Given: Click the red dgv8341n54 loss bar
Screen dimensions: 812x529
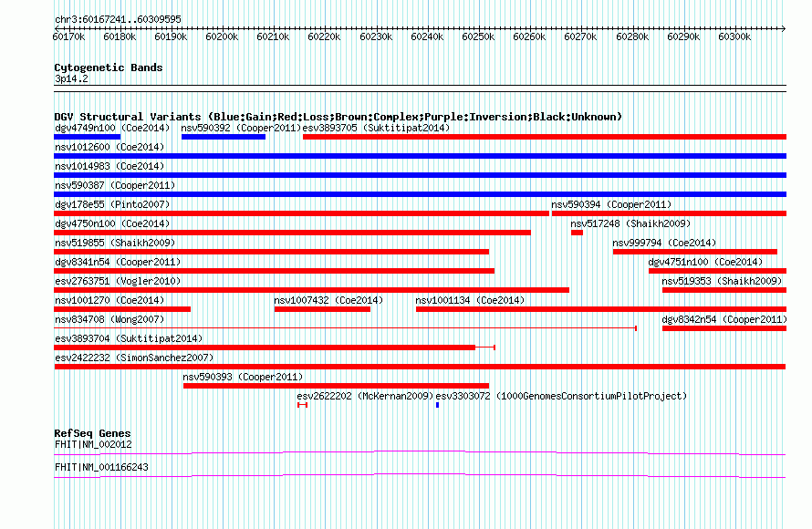Looking at the screenshot, I should pos(274,271).
